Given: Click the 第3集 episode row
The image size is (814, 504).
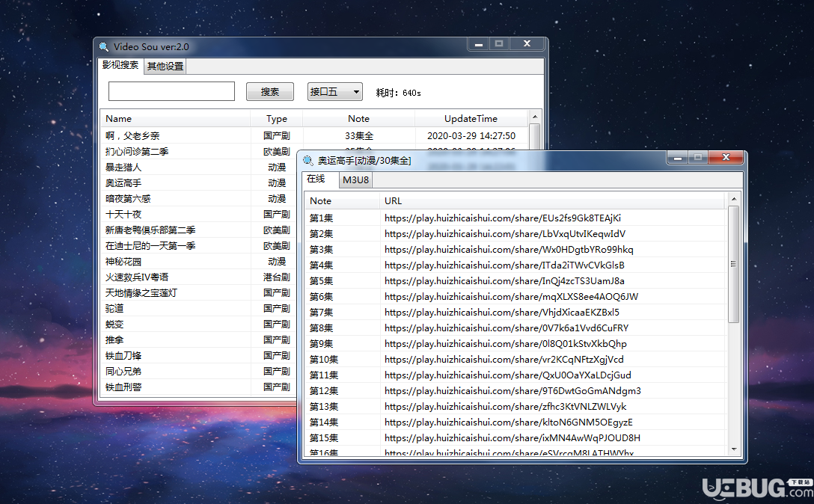Looking at the screenshot, I should pyautogui.click(x=515, y=250).
